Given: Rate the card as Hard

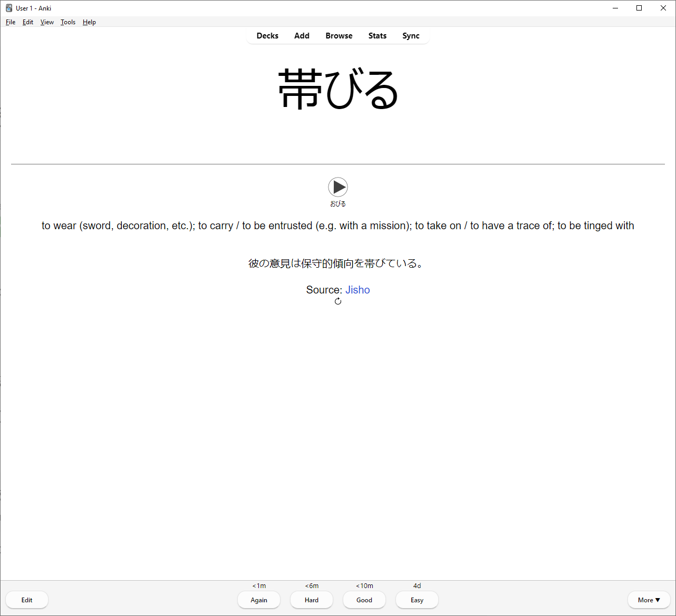Looking at the screenshot, I should (312, 600).
